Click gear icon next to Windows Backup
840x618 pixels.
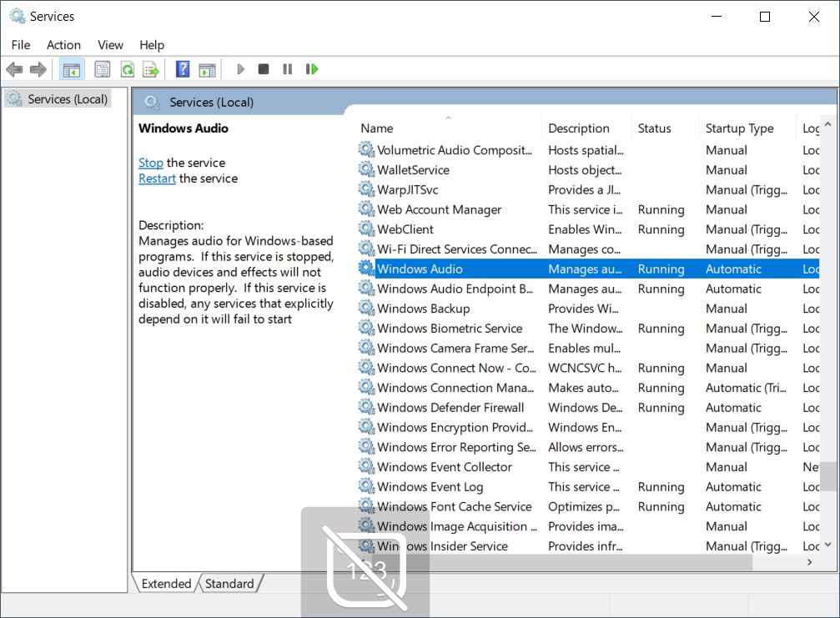tap(366, 308)
